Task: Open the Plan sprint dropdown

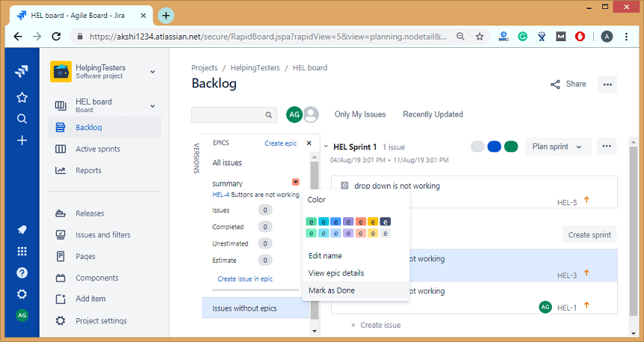Action: tap(558, 147)
